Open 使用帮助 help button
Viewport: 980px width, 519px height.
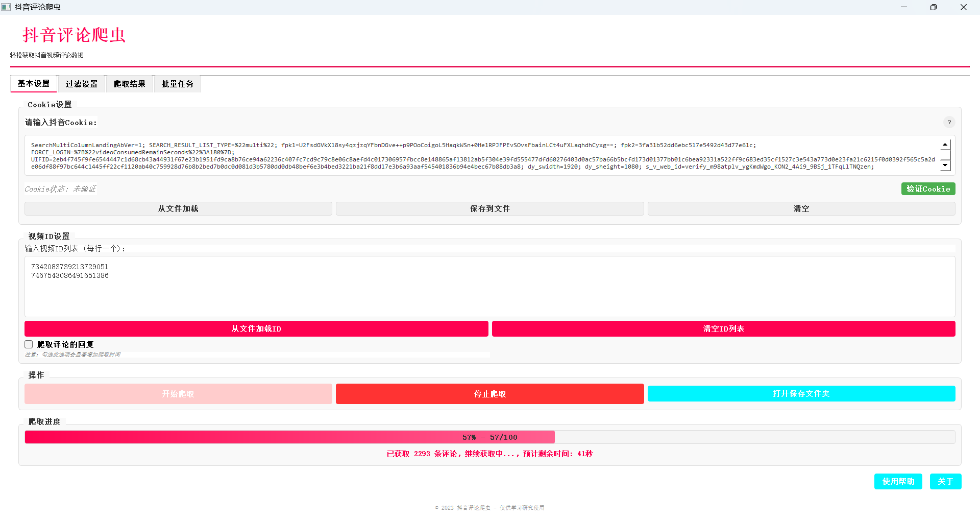coord(898,481)
